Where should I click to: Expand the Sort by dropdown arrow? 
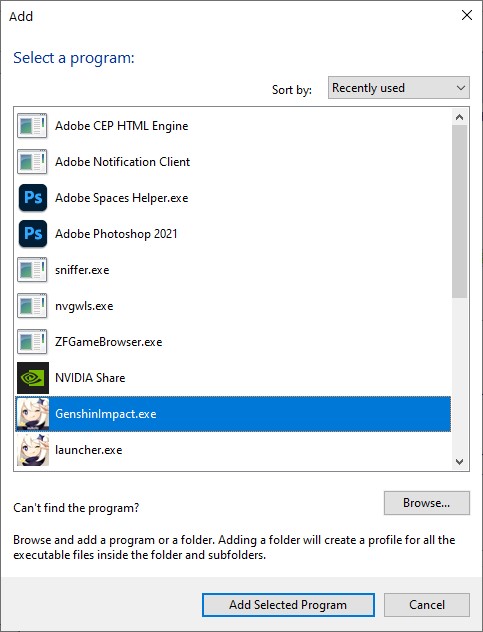461,88
